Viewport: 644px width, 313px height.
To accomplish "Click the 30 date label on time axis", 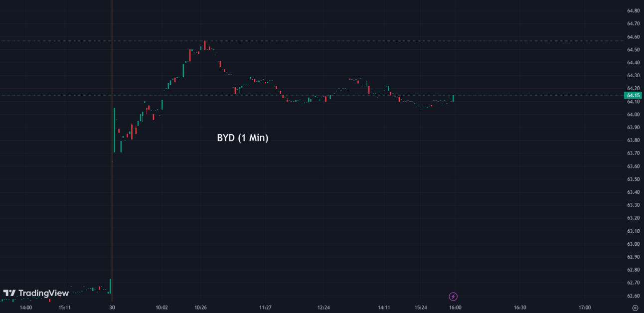I will click(112, 308).
